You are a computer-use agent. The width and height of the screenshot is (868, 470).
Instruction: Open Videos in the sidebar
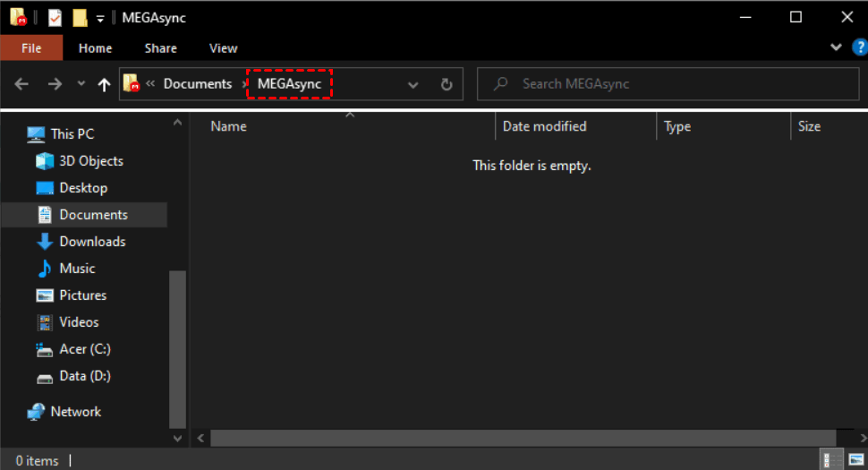tap(79, 322)
